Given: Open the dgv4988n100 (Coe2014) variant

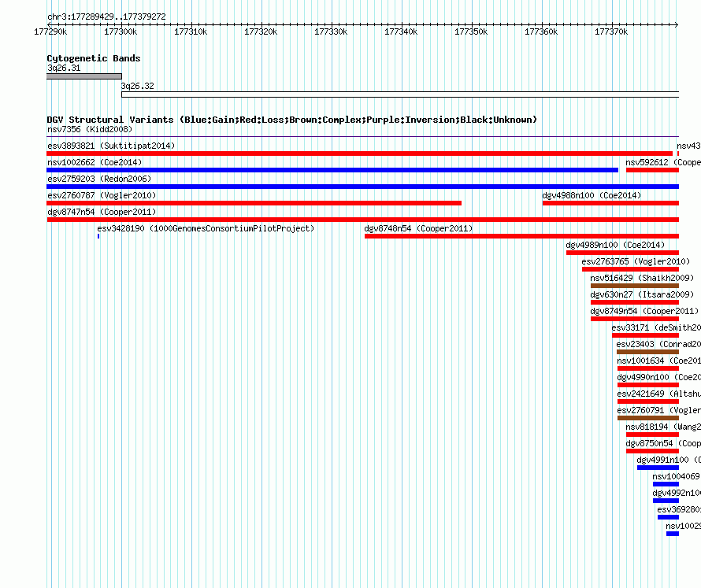Looking at the screenshot, I should coord(592,195).
